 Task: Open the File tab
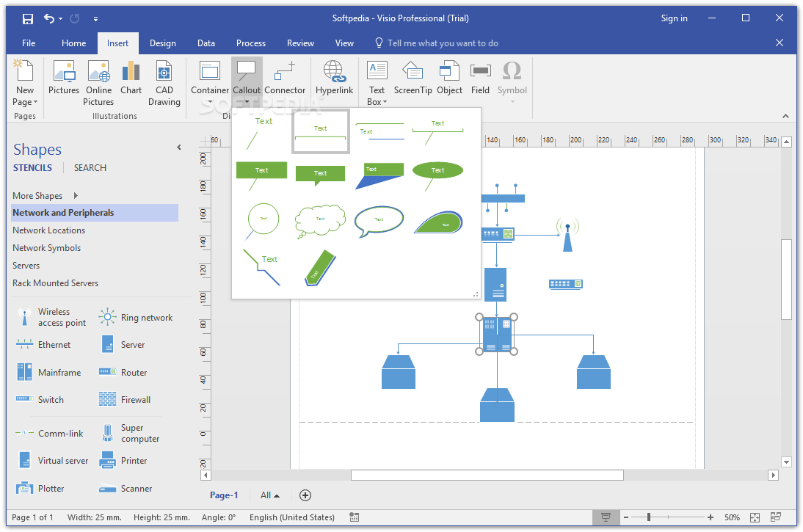click(29, 43)
